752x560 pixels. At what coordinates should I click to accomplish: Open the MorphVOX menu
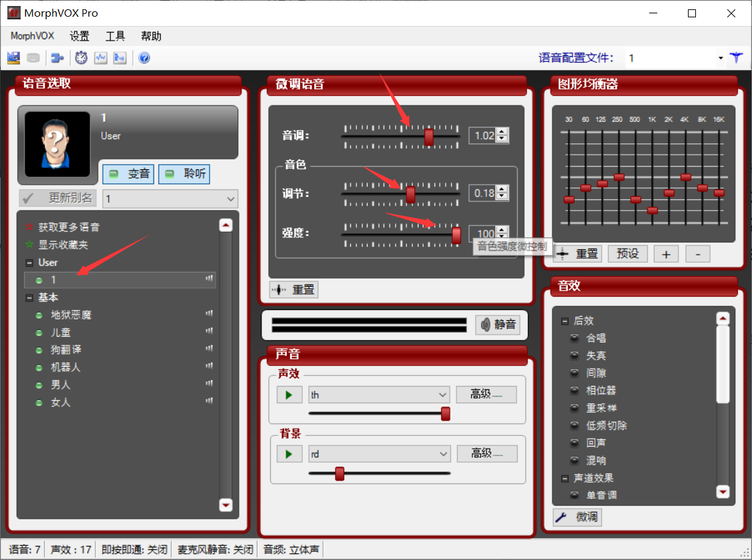(32, 36)
